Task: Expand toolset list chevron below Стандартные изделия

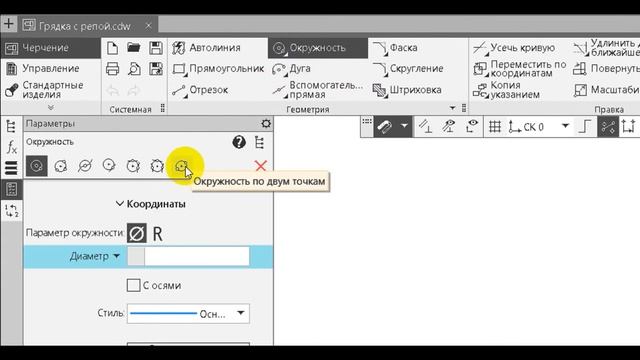Action: tap(51, 108)
